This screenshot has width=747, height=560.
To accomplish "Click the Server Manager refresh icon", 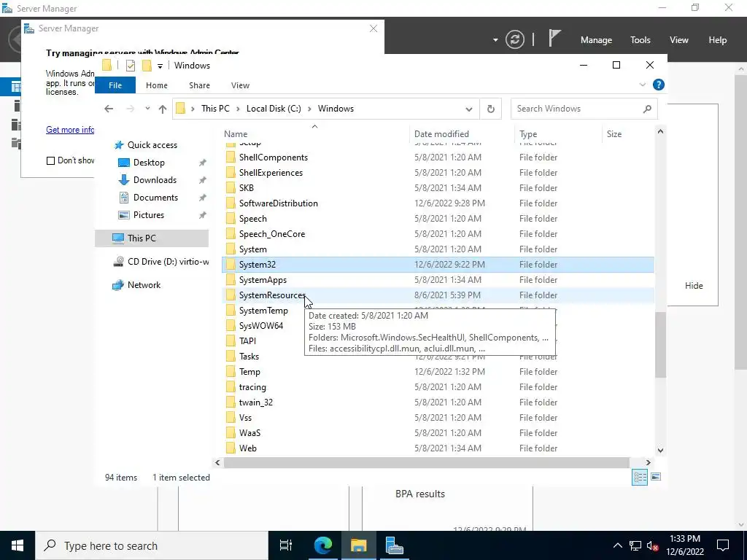I will (x=515, y=39).
